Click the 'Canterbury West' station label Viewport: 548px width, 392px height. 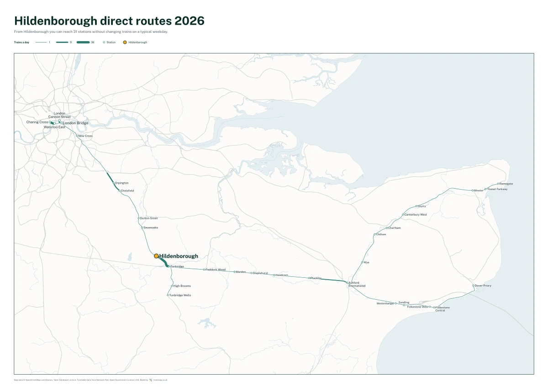point(416,215)
